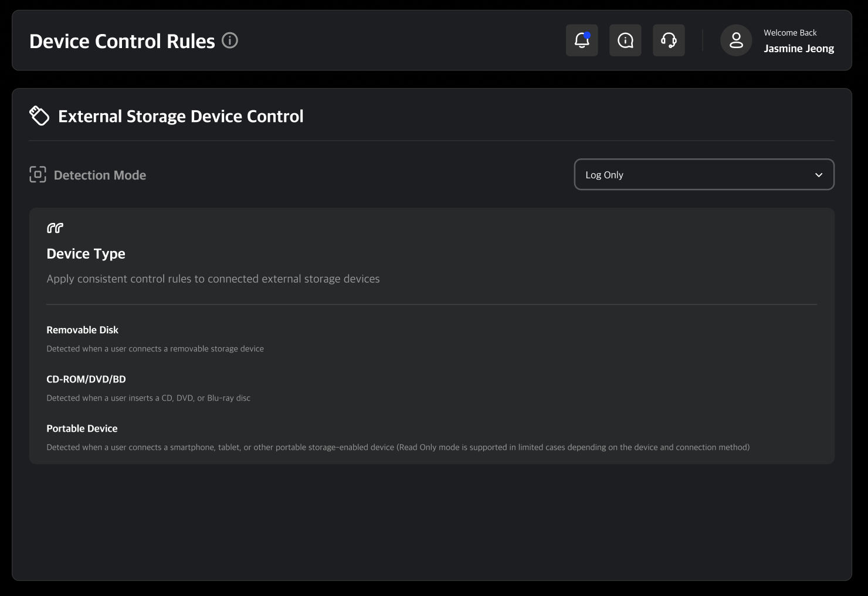This screenshot has height=596, width=868.
Task: Open the notification bell with unread alert
Action: point(581,40)
